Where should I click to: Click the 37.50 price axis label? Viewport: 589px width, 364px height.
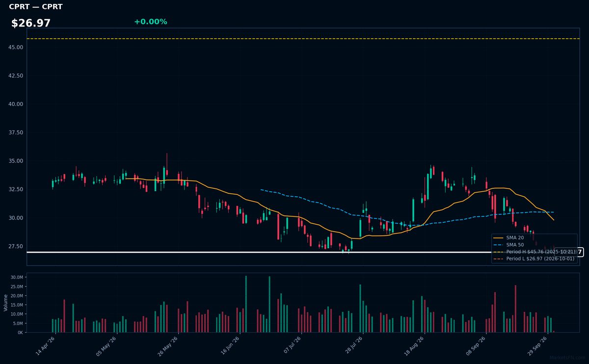click(16, 132)
